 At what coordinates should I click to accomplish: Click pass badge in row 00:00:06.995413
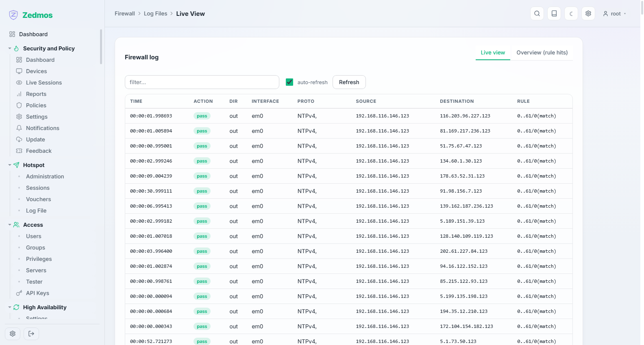click(202, 206)
